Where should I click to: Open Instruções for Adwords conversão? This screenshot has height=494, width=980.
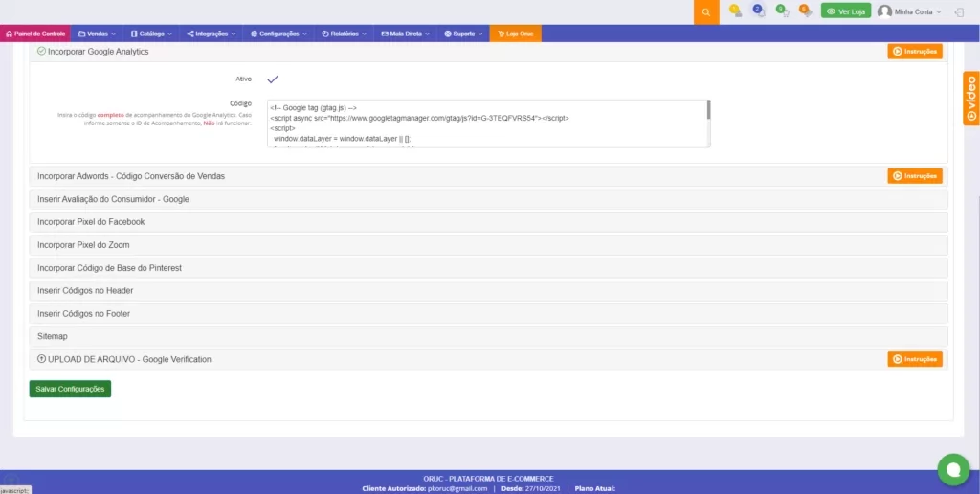[x=914, y=176]
